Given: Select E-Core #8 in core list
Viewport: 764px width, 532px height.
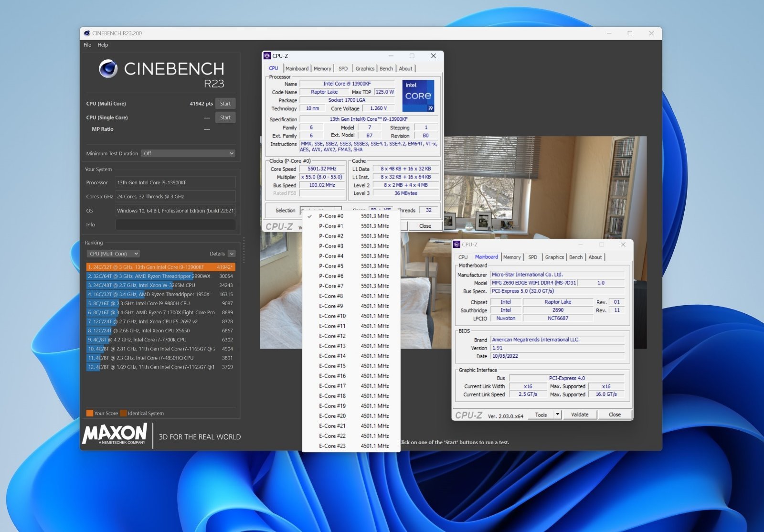Looking at the screenshot, I should tap(351, 296).
